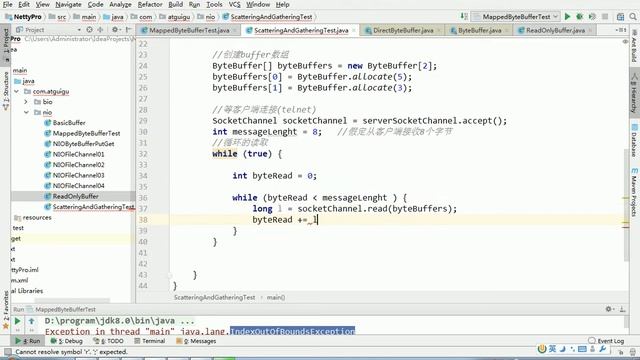Viewport: 640px width, 360px height.
Task: Open Project panel settings gear
Action: 115,30
